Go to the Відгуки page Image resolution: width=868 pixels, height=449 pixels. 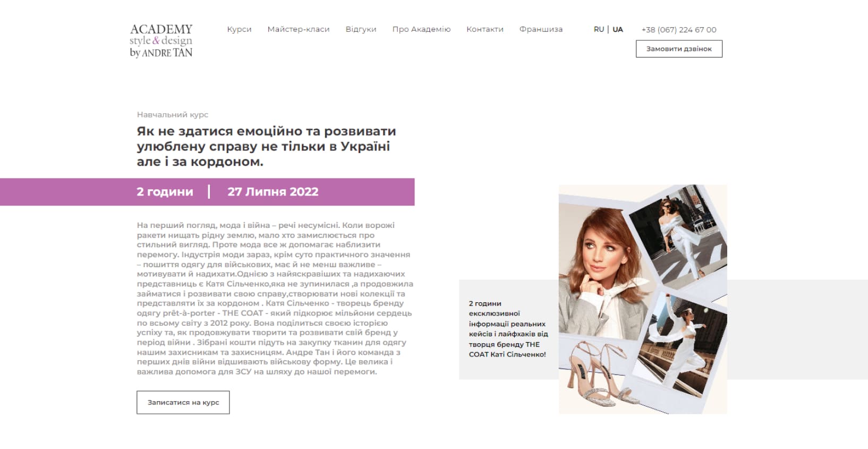pos(361,29)
